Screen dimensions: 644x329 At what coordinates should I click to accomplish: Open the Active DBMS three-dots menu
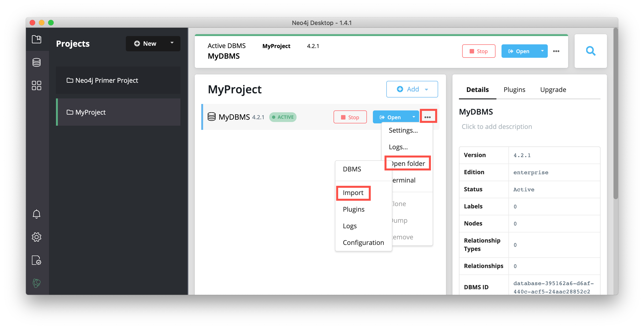pos(556,51)
